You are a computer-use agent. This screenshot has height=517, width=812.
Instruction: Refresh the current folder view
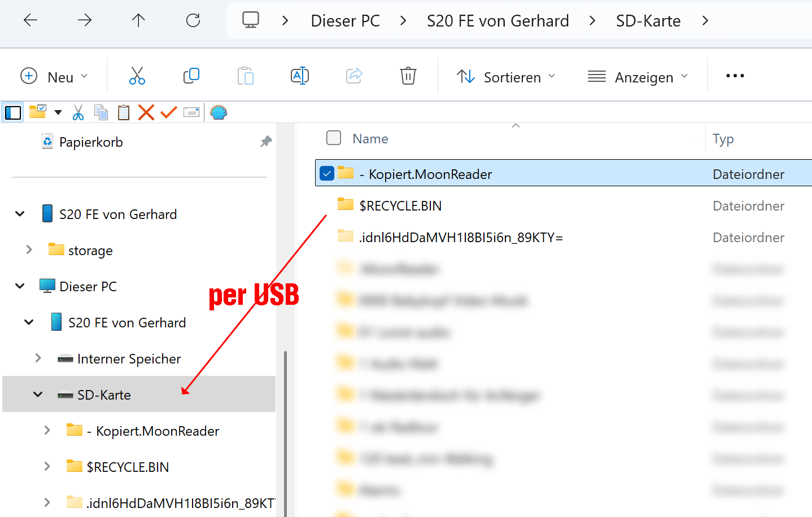point(193,20)
